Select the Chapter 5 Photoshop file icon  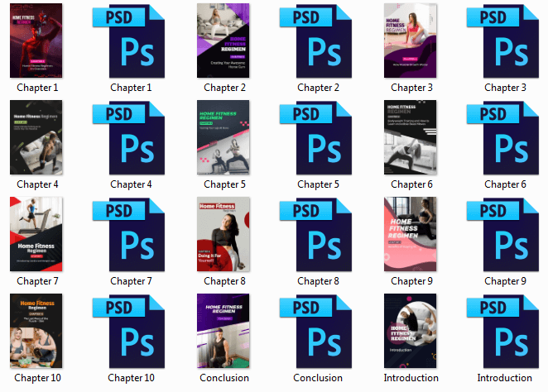pos(315,137)
